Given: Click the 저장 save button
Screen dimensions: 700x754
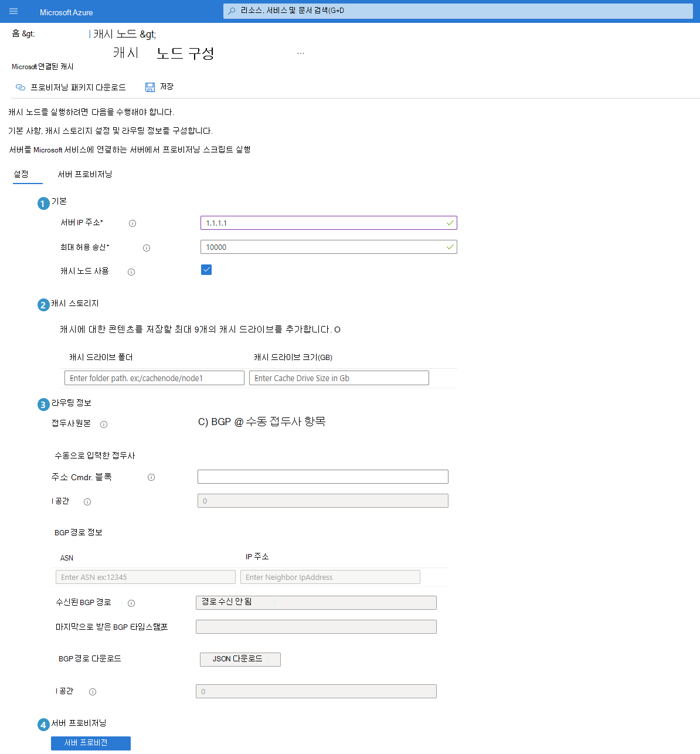Looking at the screenshot, I should tap(159, 87).
